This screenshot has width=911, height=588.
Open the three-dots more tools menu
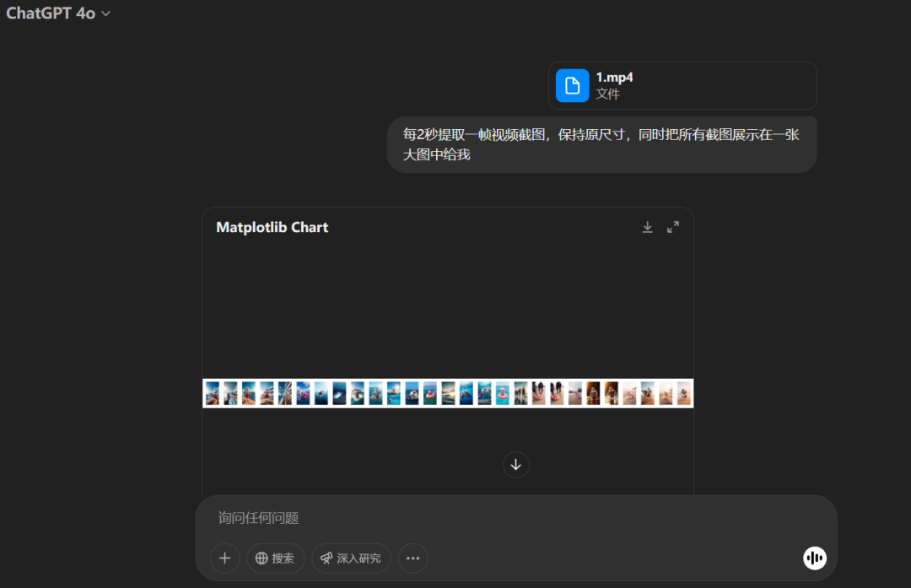tap(412, 558)
